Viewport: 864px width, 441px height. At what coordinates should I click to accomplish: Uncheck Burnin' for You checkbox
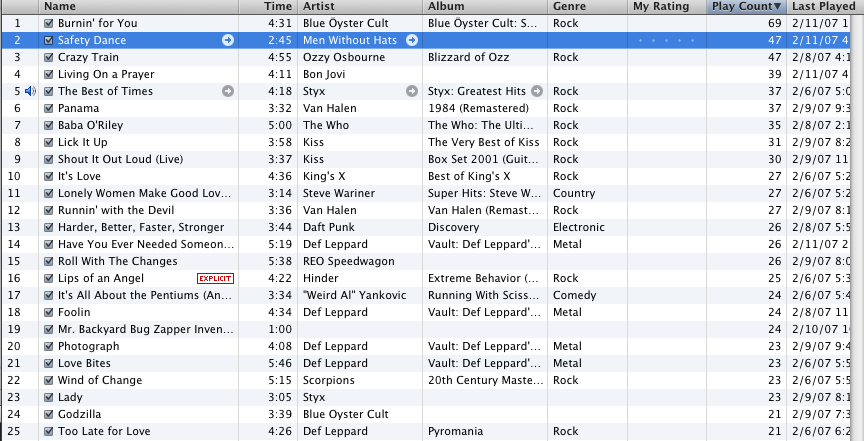[x=48, y=24]
